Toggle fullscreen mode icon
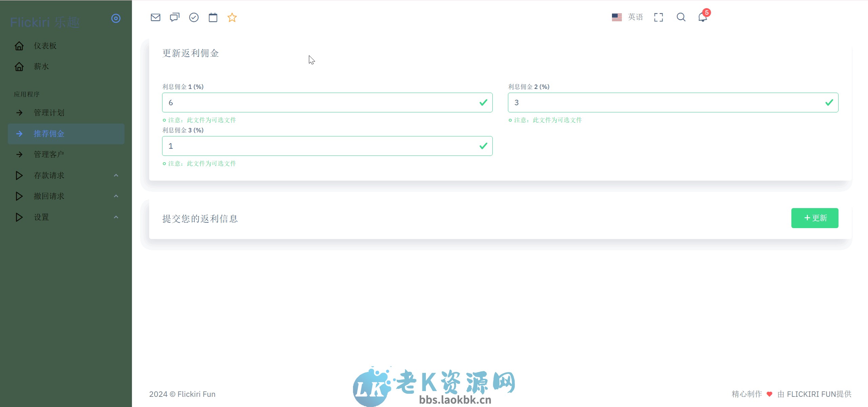The height and width of the screenshot is (407, 868). tap(658, 17)
